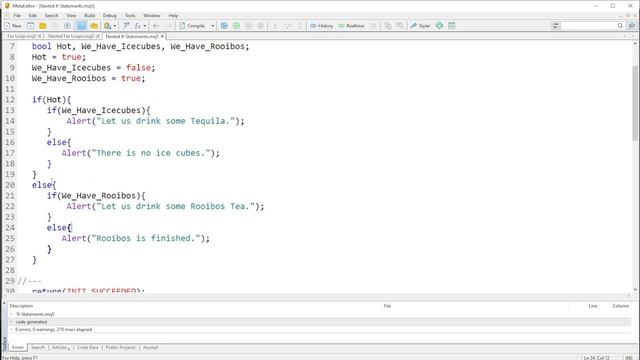Compile the current file
The height and width of the screenshot is (360, 640).
(192, 26)
